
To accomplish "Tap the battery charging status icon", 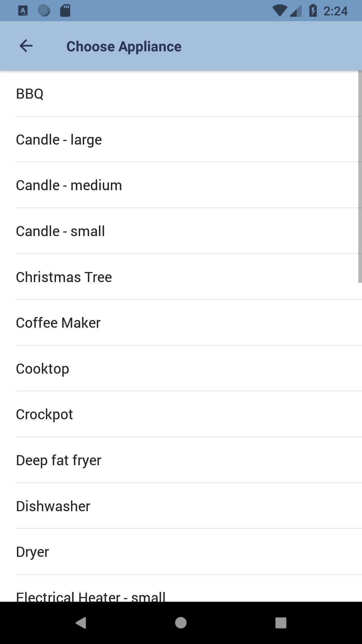I will point(313,10).
